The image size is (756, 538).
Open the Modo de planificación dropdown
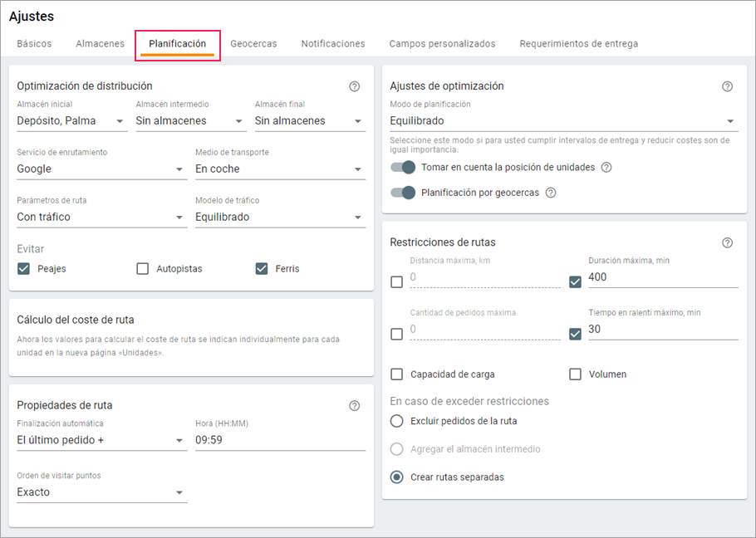tap(563, 121)
